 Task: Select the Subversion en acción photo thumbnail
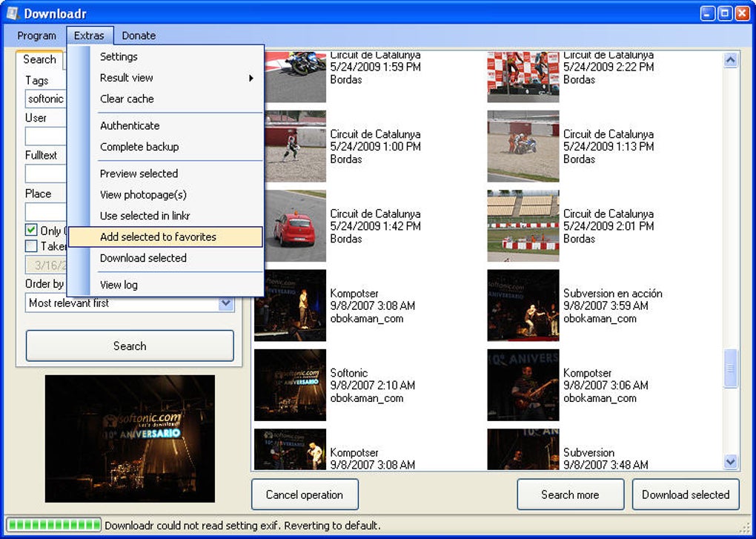pyautogui.click(x=523, y=305)
